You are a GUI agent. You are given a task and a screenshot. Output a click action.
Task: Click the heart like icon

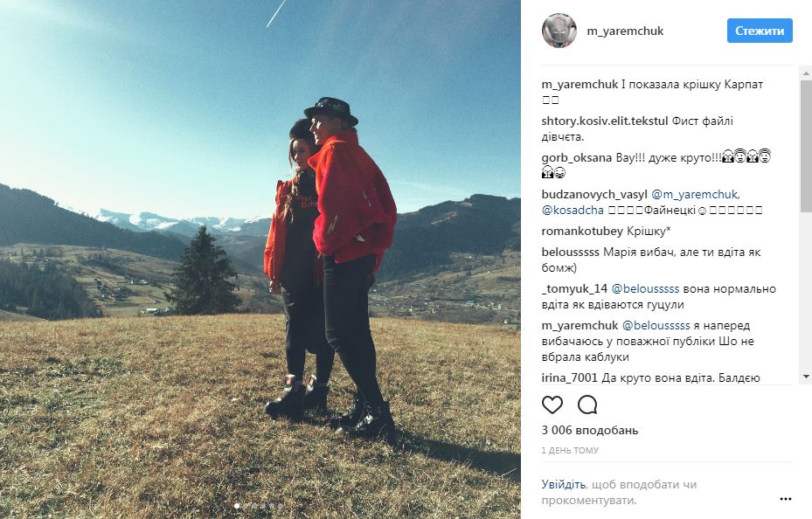(552, 405)
